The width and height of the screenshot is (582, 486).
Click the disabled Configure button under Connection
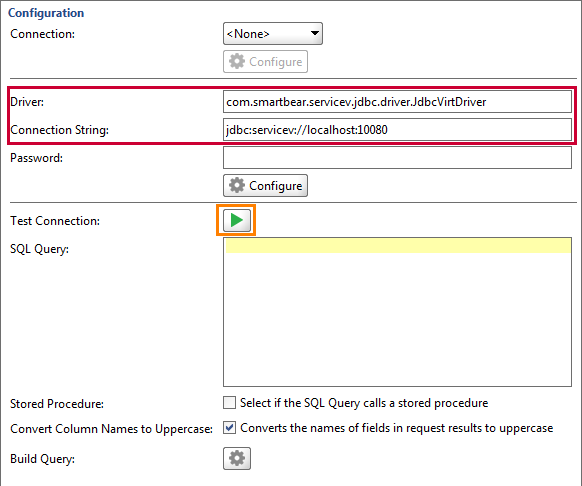[x=265, y=61]
